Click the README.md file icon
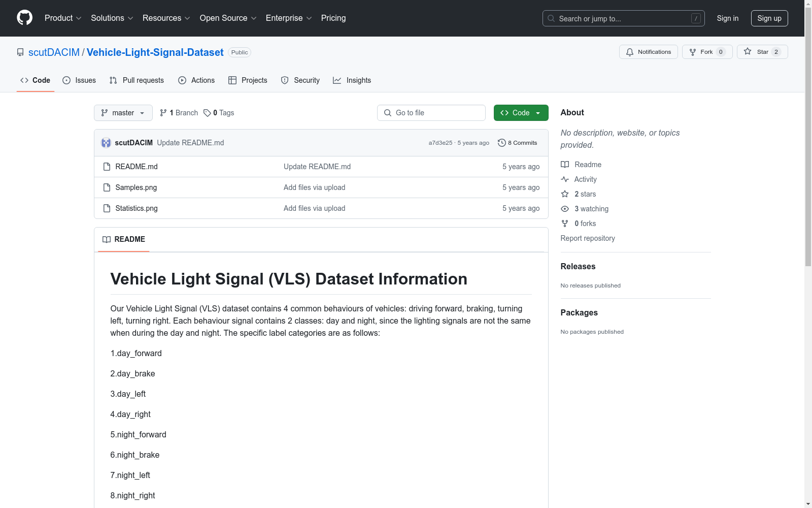This screenshot has width=812, height=508. pyautogui.click(x=107, y=167)
